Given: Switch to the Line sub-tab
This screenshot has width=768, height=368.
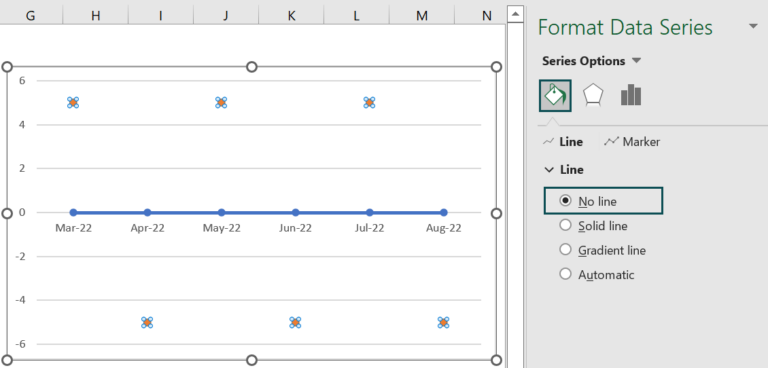Looking at the screenshot, I should (x=563, y=142).
